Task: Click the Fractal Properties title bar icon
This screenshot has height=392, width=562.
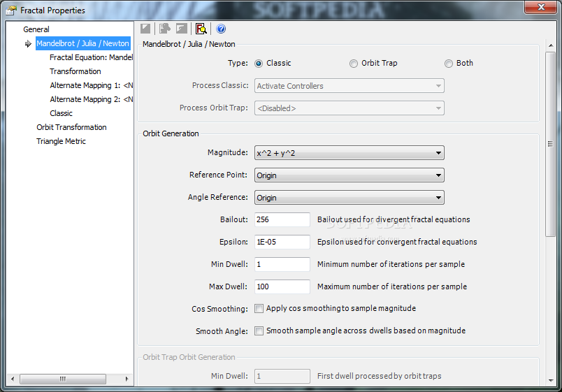Action: (x=11, y=10)
